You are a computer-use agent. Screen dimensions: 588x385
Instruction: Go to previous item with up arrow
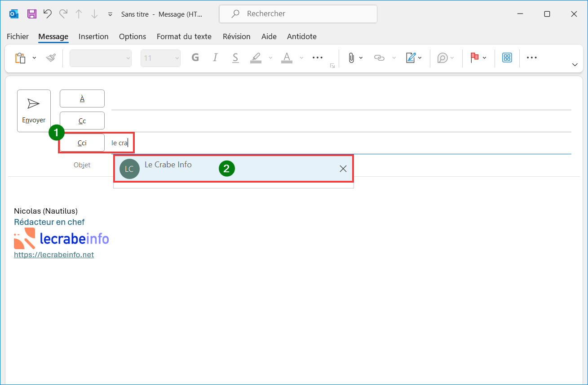point(79,14)
